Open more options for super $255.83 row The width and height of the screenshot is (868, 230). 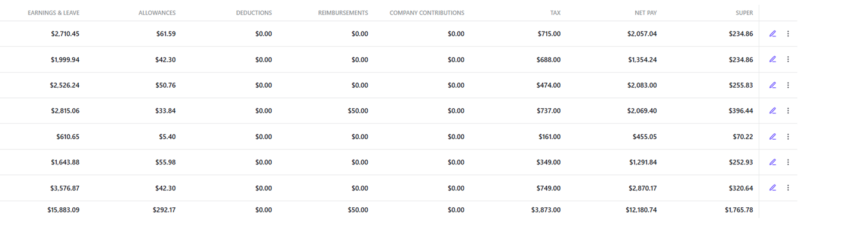point(788,85)
